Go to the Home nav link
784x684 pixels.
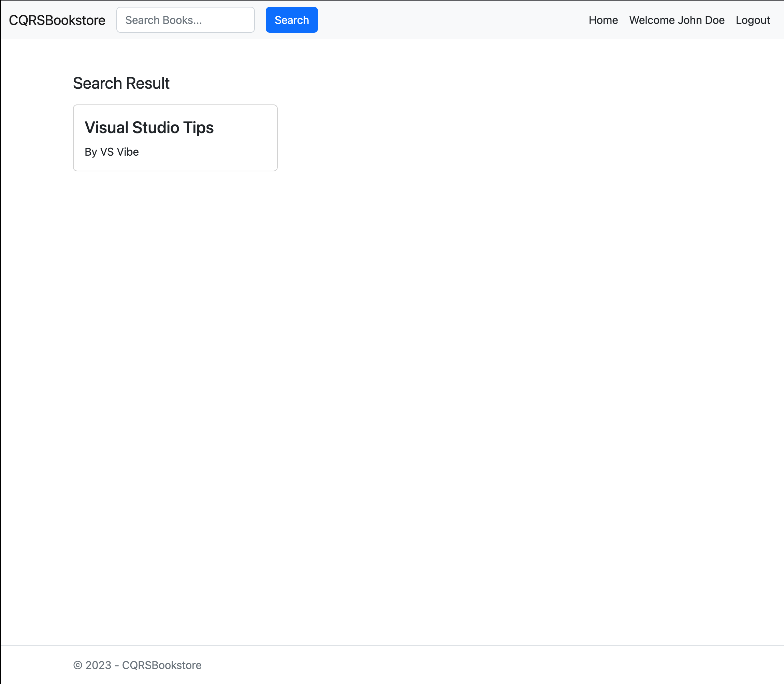603,20
